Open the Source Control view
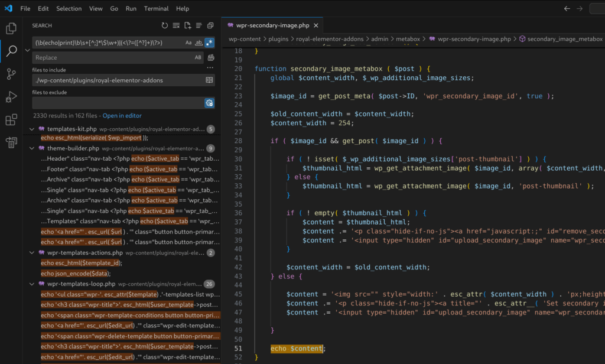Screen dimensions: 605x364 pyautogui.click(x=12, y=74)
